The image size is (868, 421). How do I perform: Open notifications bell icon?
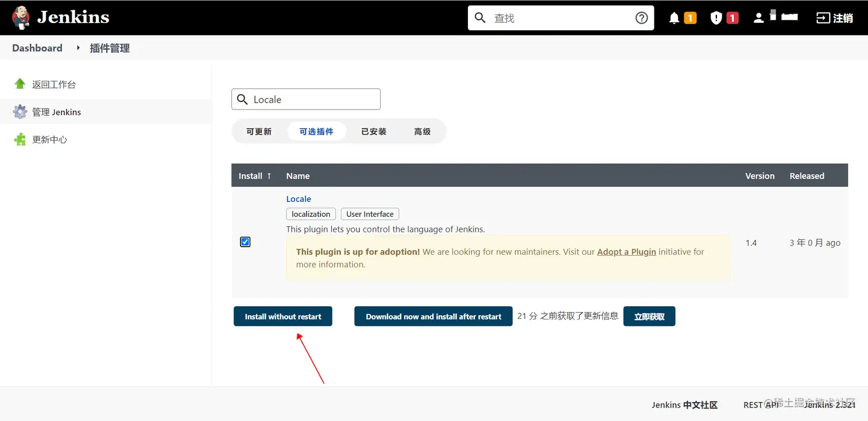[x=674, y=18]
